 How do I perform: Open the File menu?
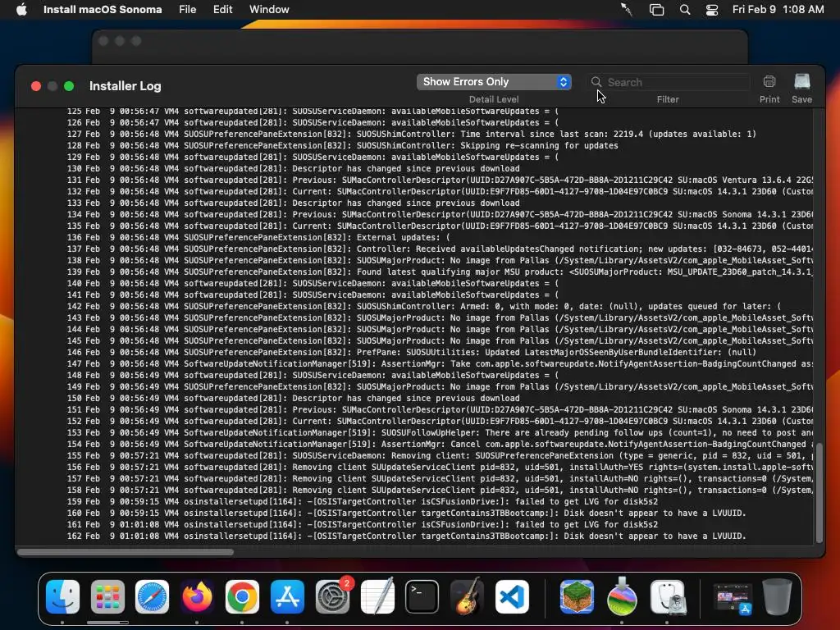[x=188, y=10]
